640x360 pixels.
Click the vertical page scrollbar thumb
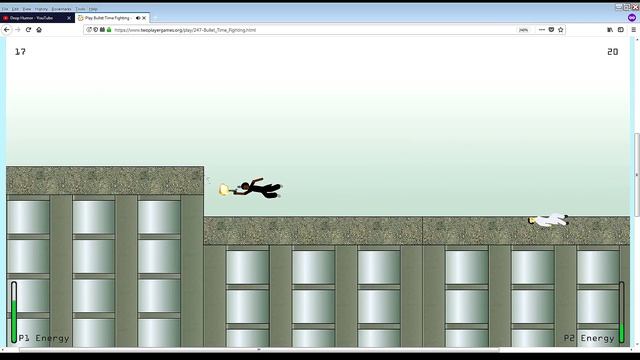point(637,175)
